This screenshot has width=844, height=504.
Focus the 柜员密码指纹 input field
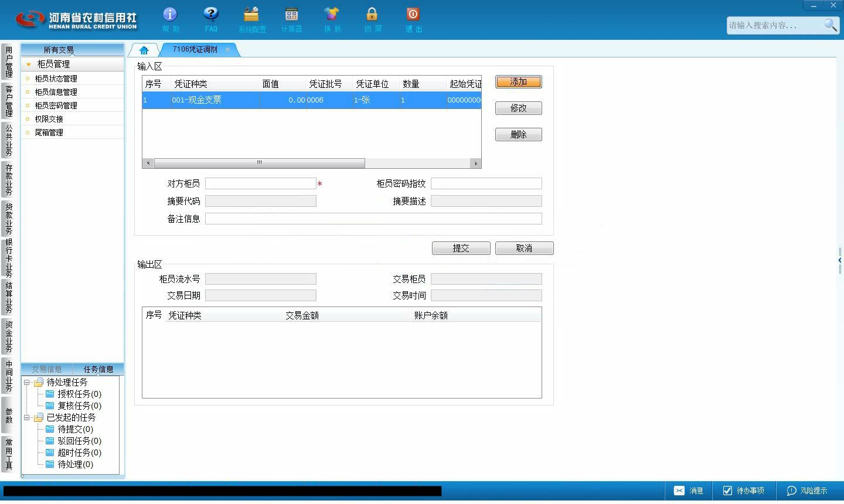coord(486,183)
